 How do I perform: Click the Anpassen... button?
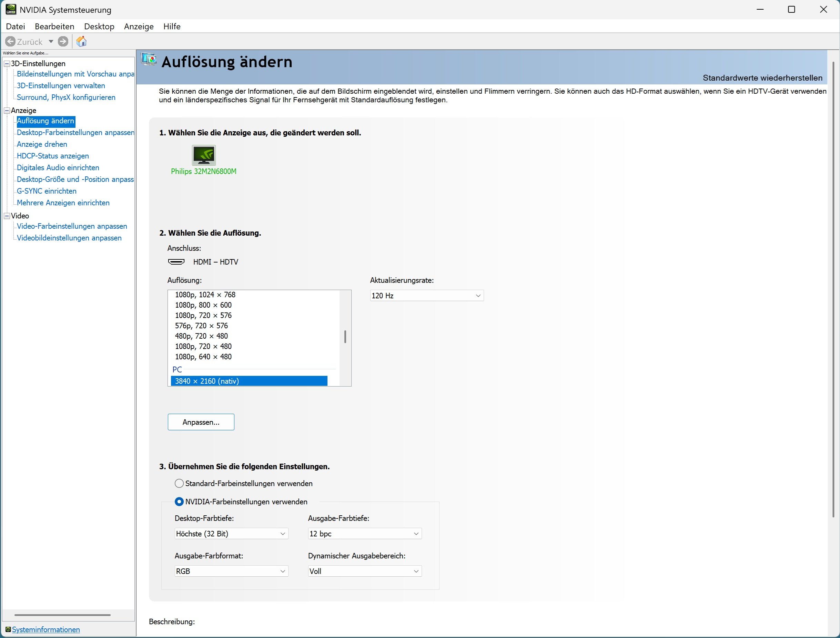[201, 422]
